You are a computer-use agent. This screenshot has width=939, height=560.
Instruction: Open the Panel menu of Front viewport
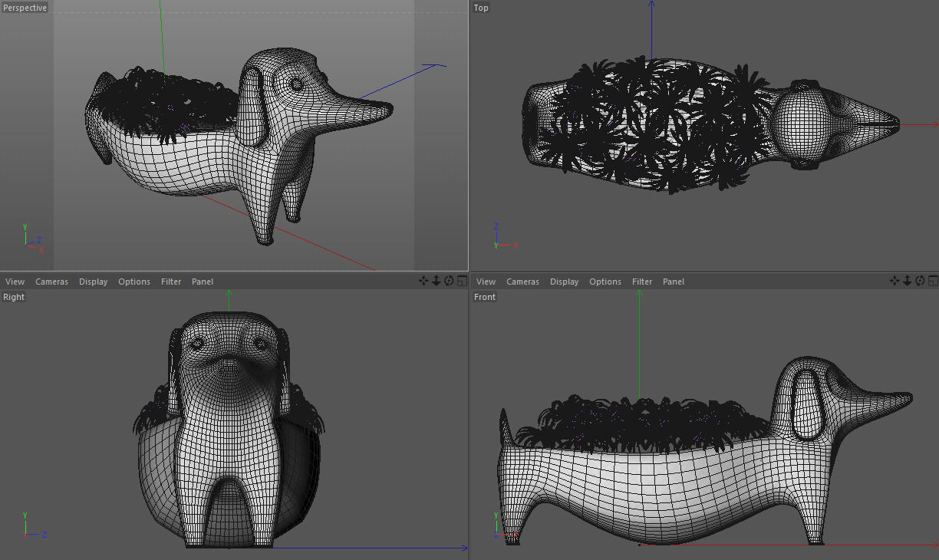[674, 282]
